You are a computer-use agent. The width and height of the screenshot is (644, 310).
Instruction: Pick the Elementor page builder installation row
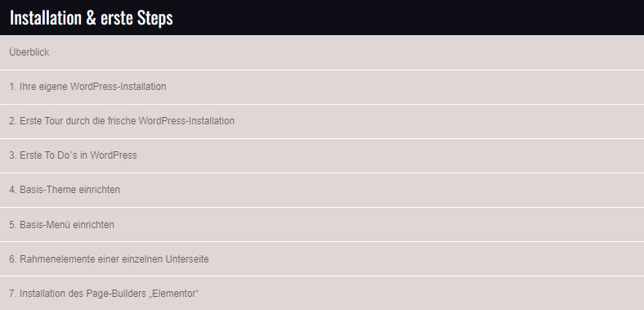point(322,293)
